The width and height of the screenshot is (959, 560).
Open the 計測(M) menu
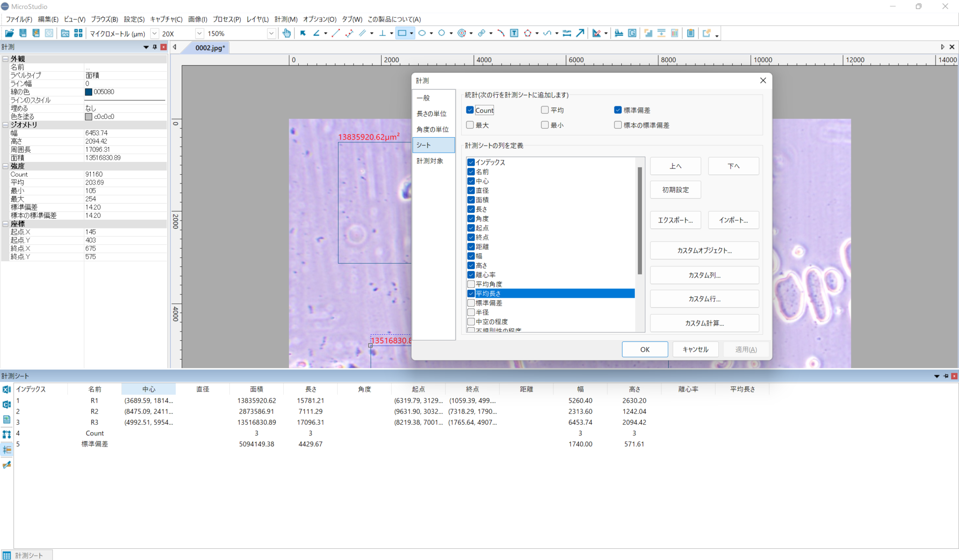286,19
